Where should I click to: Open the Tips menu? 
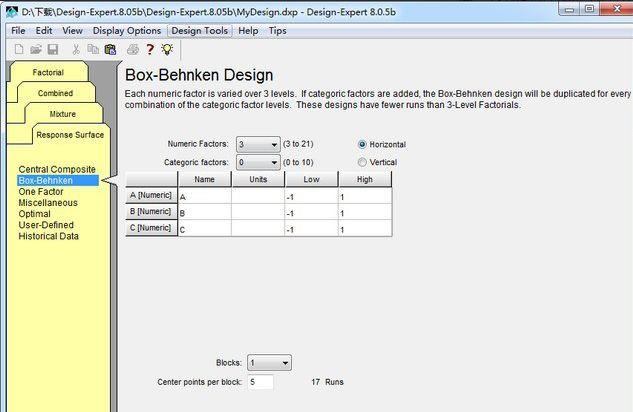pyautogui.click(x=278, y=31)
